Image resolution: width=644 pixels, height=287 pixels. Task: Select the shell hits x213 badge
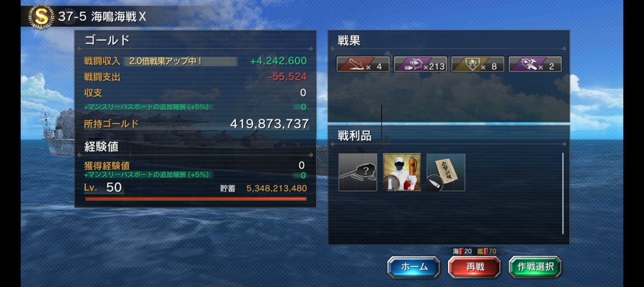(420, 64)
